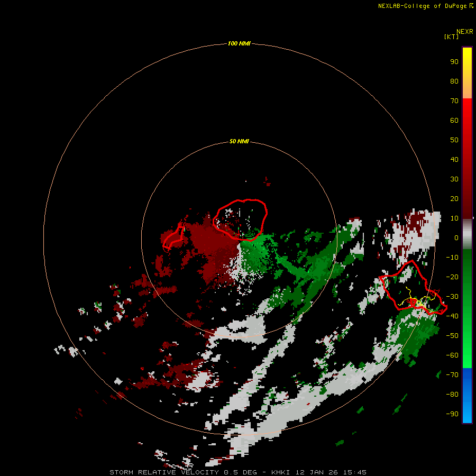Click the NEXR label above the color scale

[x=464, y=32]
